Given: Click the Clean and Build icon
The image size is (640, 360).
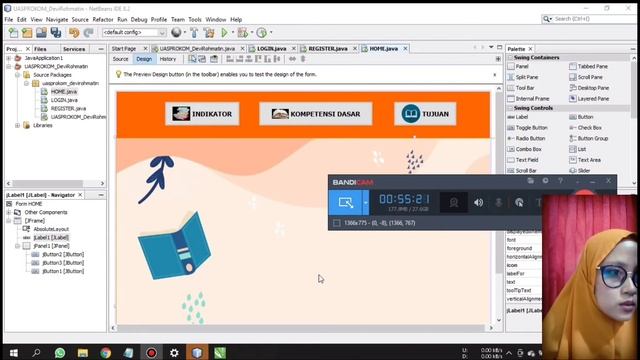Looking at the screenshot, I should pos(209,33).
